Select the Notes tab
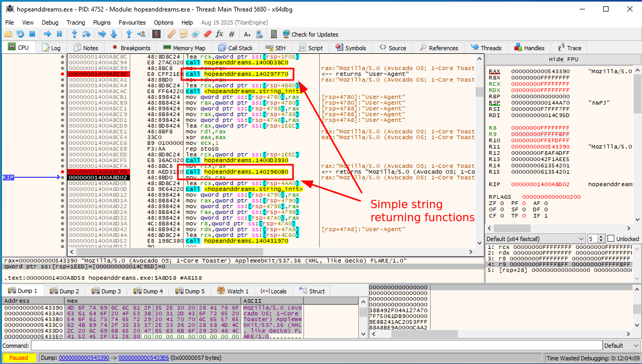Image resolution: width=642 pixels, height=364 pixels. (x=86, y=48)
